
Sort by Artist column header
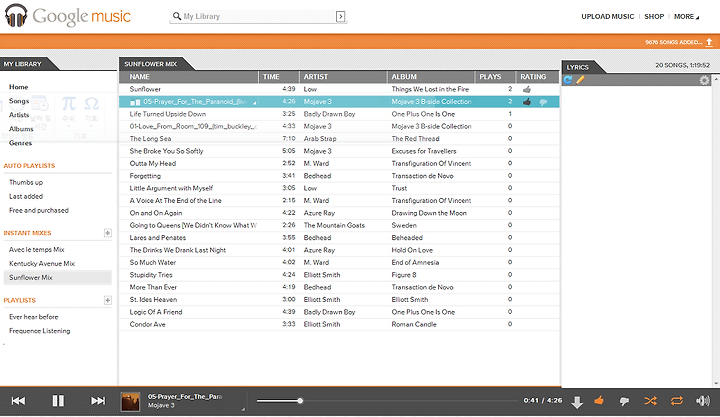pyautogui.click(x=343, y=77)
